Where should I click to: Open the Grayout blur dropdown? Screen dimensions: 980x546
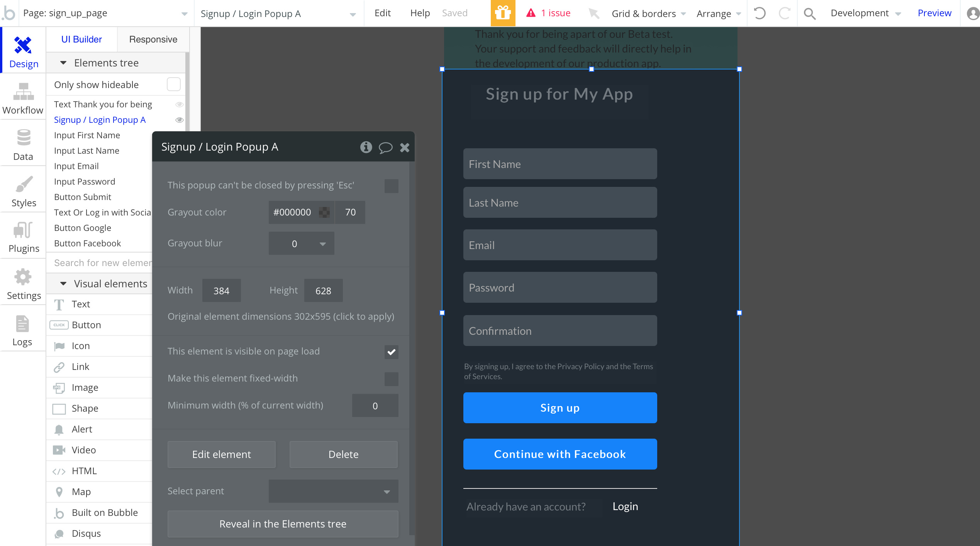[x=302, y=244]
